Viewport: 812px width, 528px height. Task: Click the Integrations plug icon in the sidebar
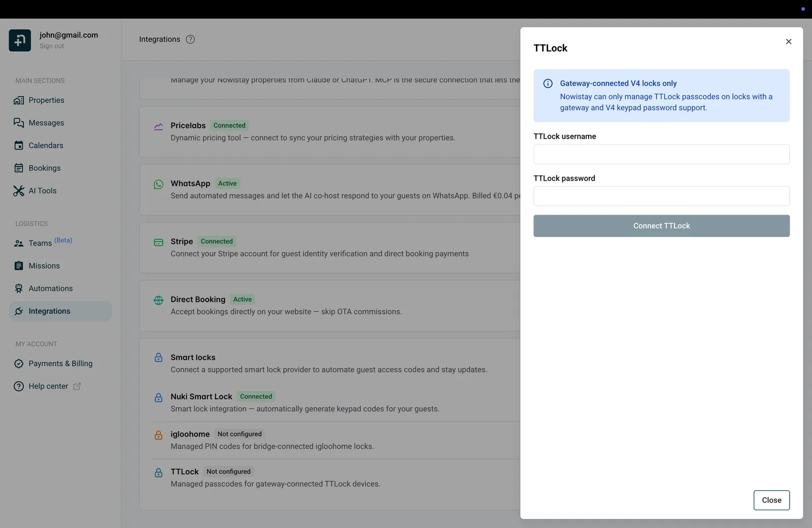19,311
